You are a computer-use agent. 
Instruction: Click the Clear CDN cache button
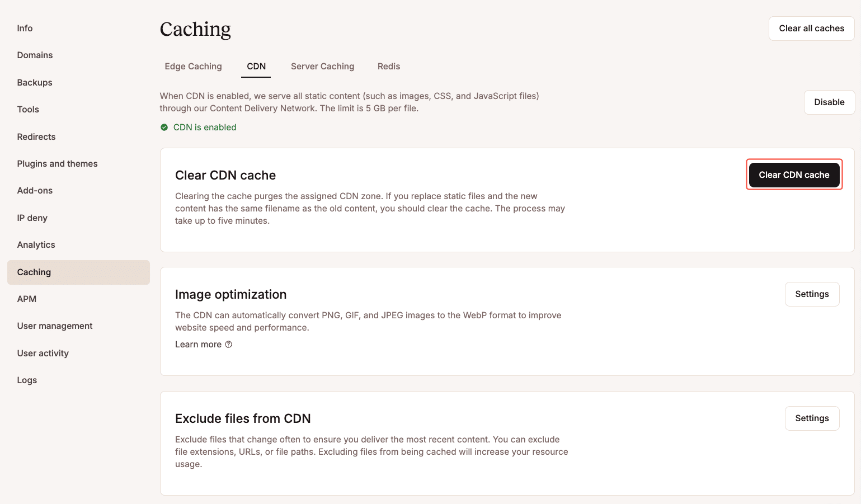click(x=794, y=175)
